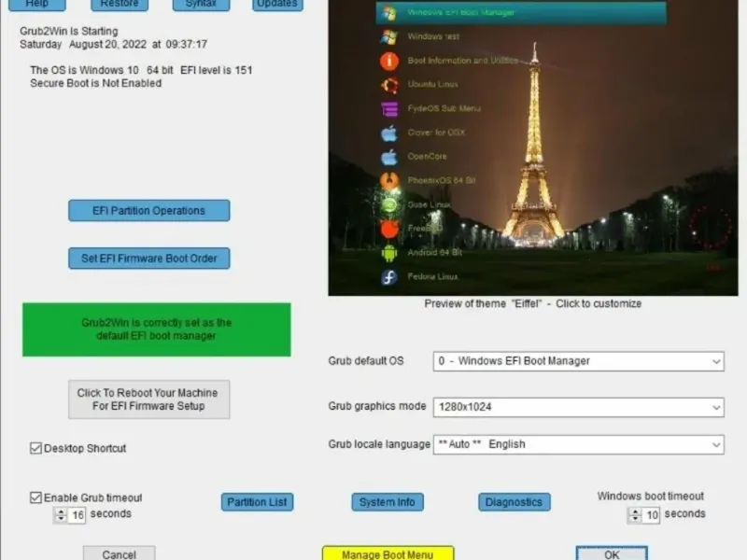Screen dimensions: 747x560
Task: Select "Windows test" entry in preview
Action: (x=433, y=36)
